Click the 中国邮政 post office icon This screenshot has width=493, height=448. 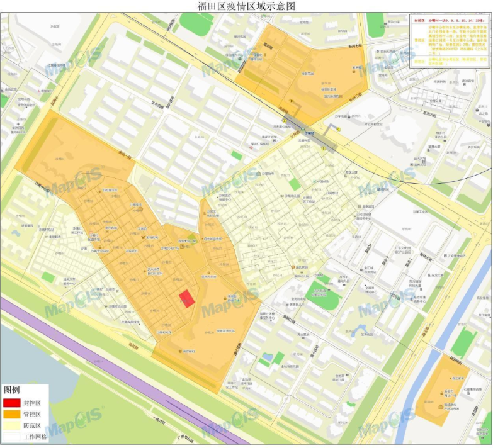tap(314, 181)
